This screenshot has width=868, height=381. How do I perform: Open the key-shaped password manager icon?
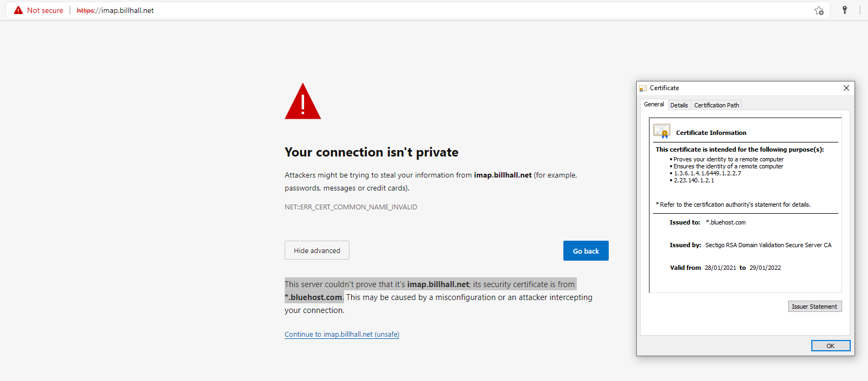point(845,10)
